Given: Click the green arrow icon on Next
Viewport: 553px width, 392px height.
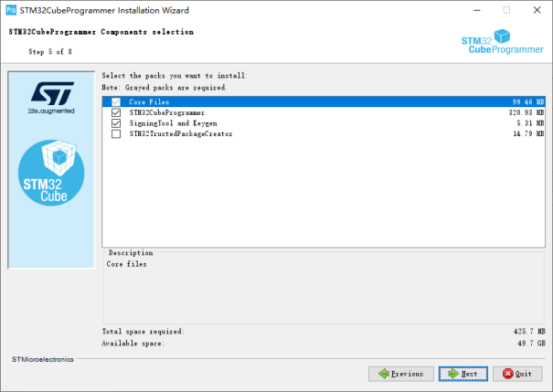Looking at the screenshot, I should [453, 374].
